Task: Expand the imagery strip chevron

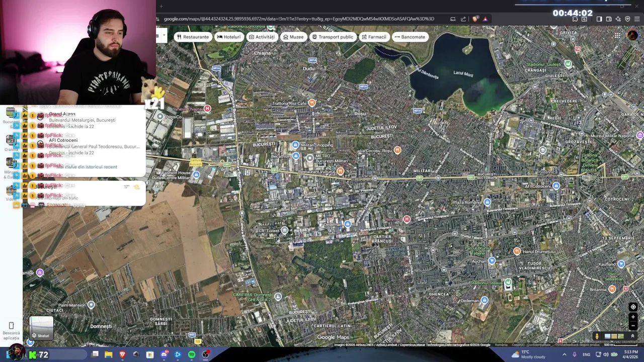Action: pyautogui.click(x=632, y=336)
